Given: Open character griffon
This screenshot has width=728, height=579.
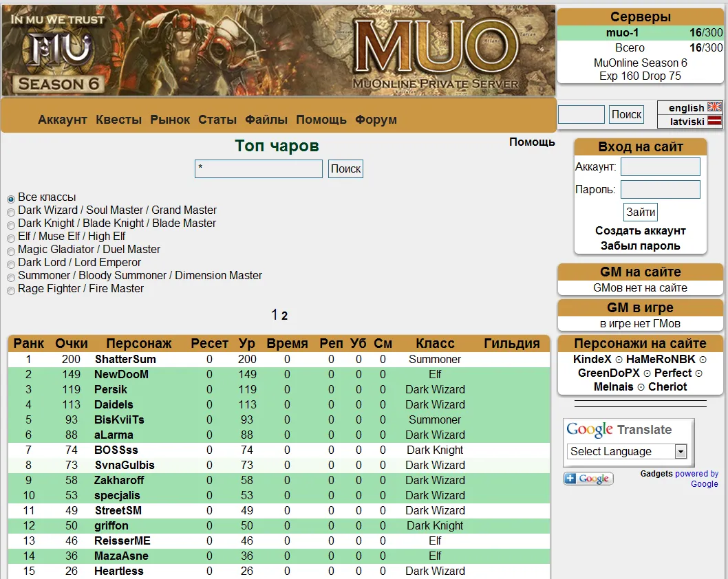Looking at the screenshot, I should 111,525.
